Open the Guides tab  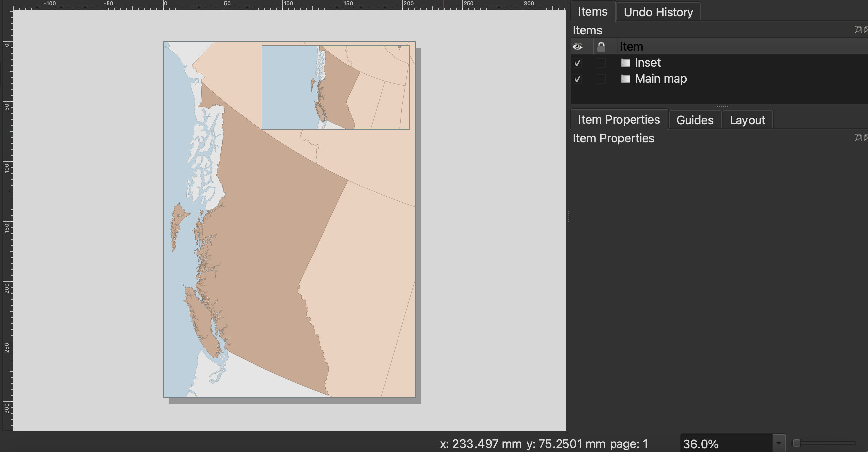(x=694, y=120)
